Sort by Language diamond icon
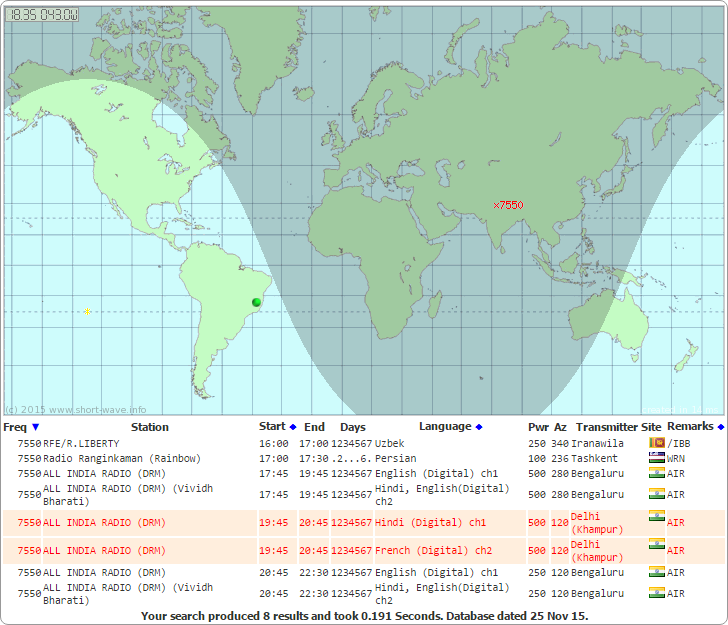 (x=479, y=427)
